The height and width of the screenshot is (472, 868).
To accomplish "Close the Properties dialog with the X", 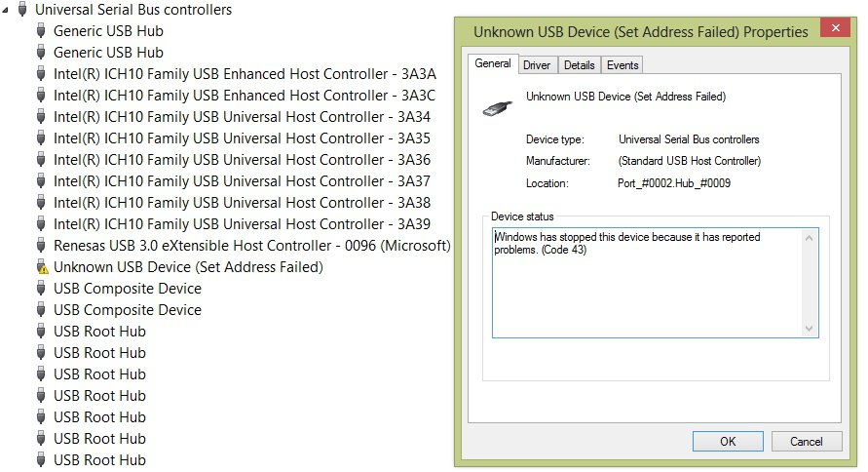I will pos(835,27).
